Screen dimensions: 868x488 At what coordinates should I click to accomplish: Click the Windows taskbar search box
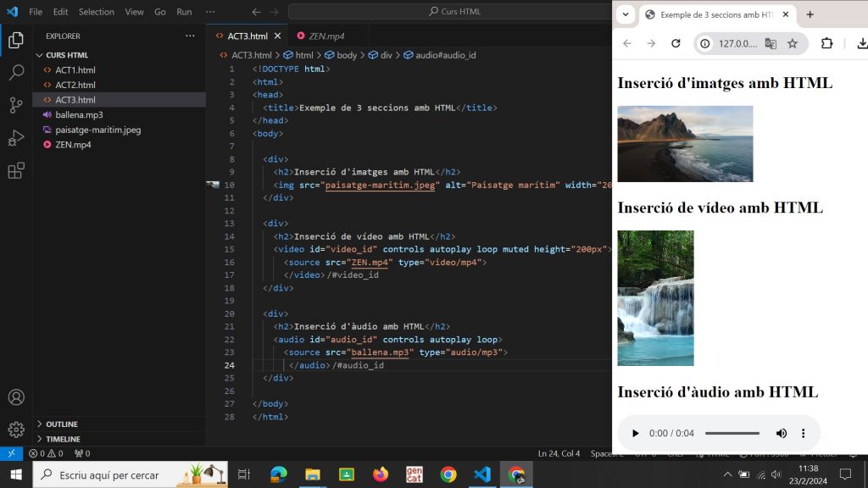point(110,475)
